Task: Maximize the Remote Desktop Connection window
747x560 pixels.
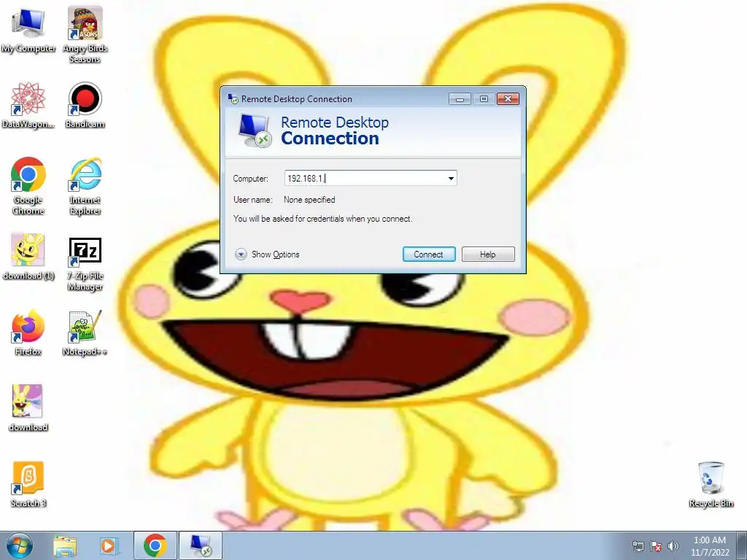Action: coord(484,99)
